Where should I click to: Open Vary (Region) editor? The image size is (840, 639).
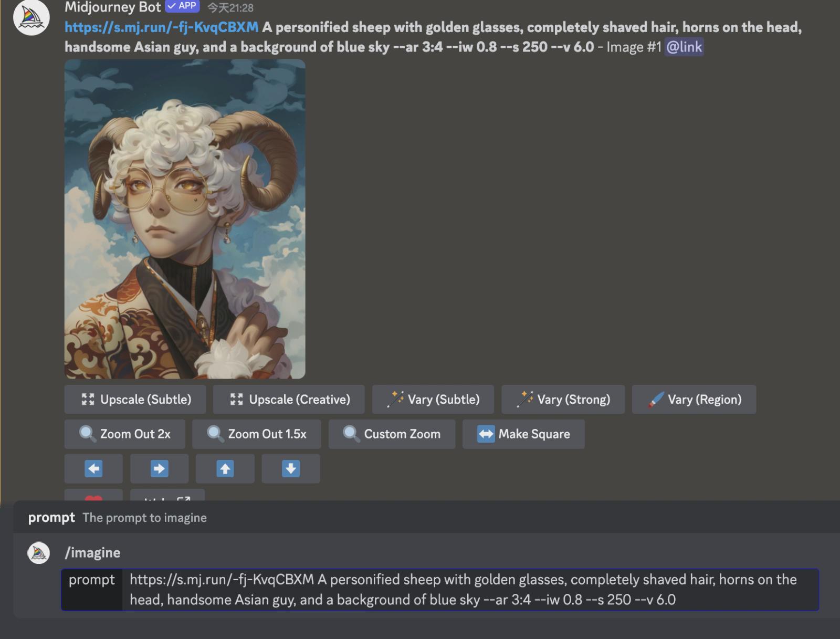[694, 399]
